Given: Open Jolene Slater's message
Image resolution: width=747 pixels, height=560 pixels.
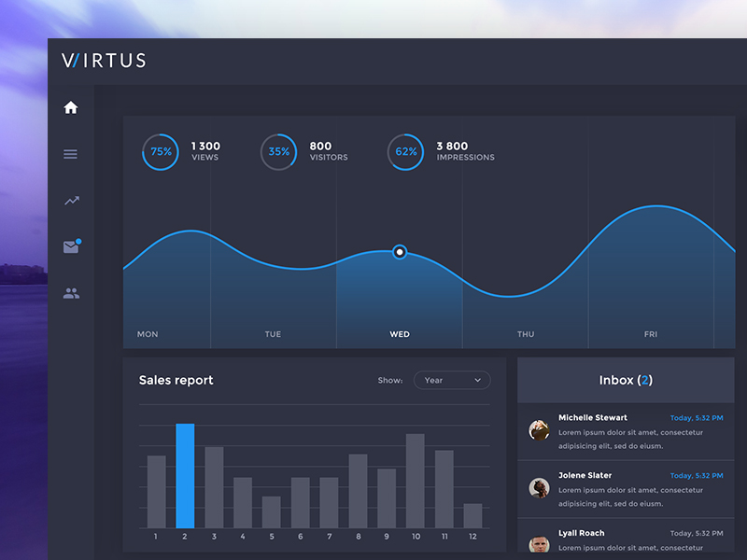Looking at the screenshot, I should (626, 489).
